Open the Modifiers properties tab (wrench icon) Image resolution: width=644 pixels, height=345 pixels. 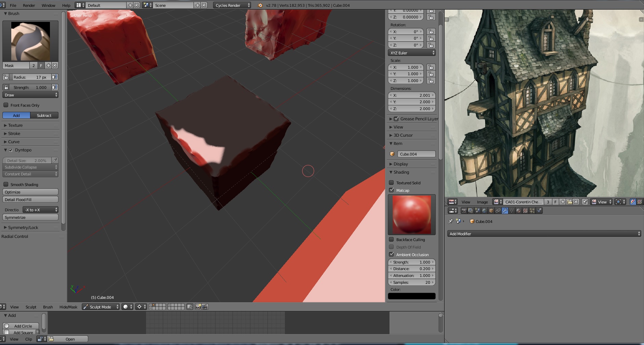pos(505,211)
